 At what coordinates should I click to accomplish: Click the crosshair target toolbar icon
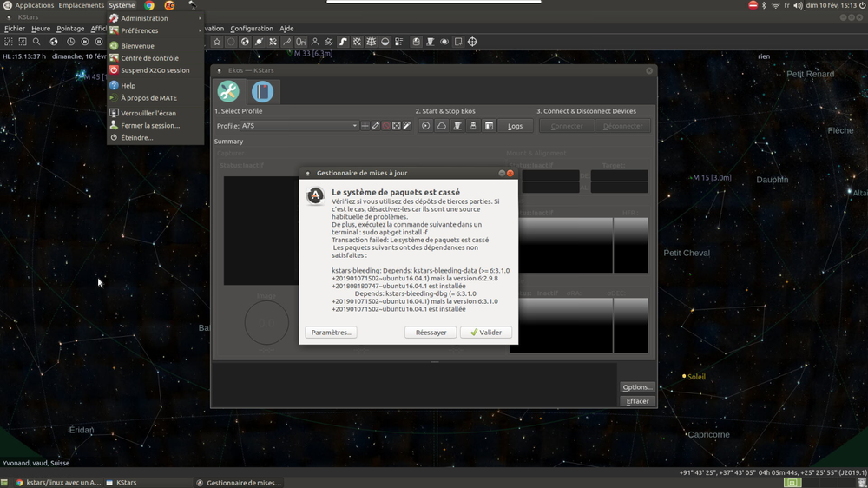click(x=472, y=42)
